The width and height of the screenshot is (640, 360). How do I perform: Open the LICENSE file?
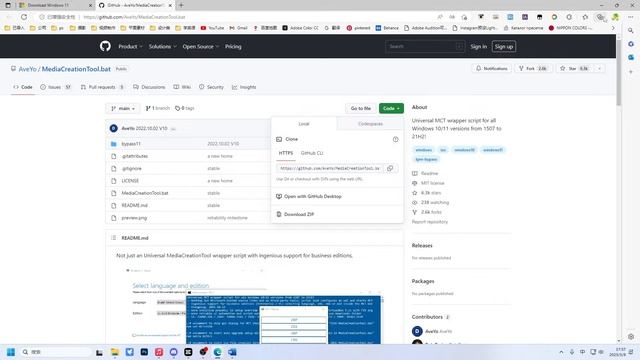[130, 180]
